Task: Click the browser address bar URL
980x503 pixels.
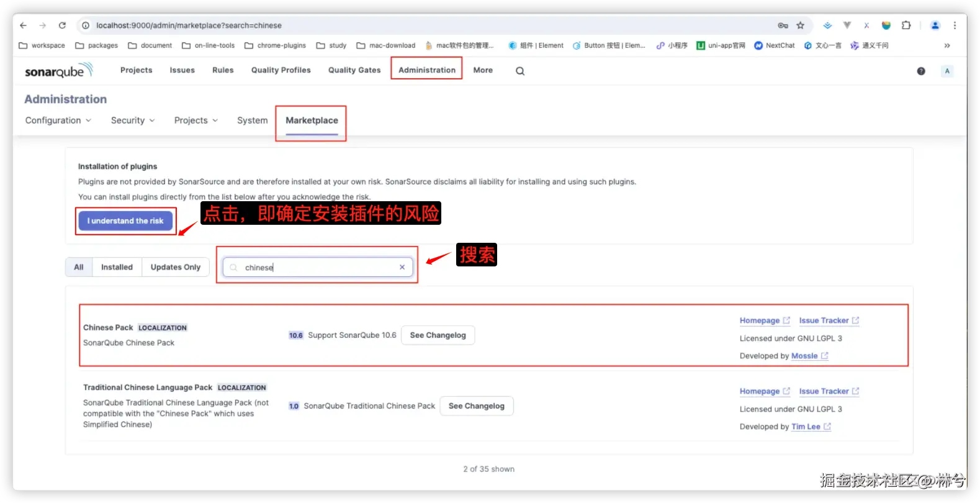Action: click(189, 25)
